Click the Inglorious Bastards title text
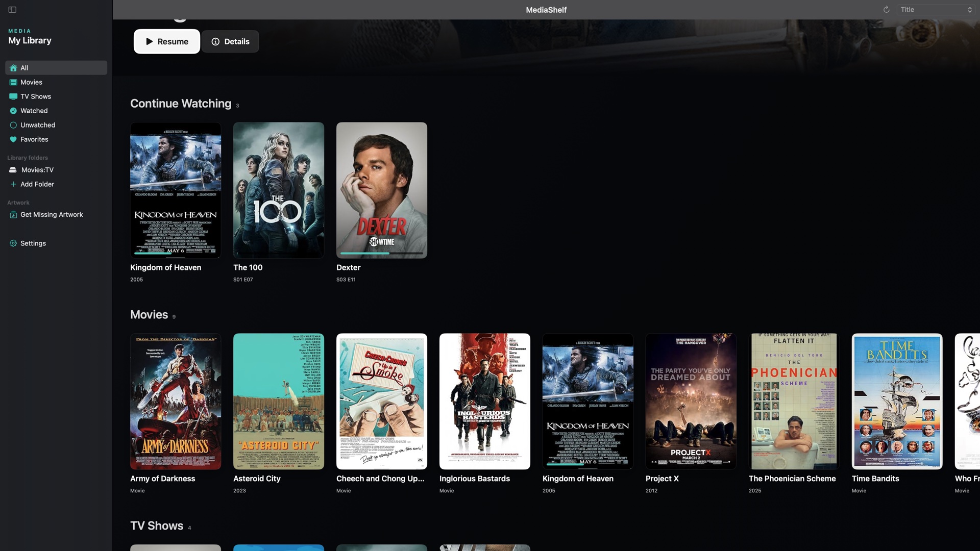 tap(475, 479)
